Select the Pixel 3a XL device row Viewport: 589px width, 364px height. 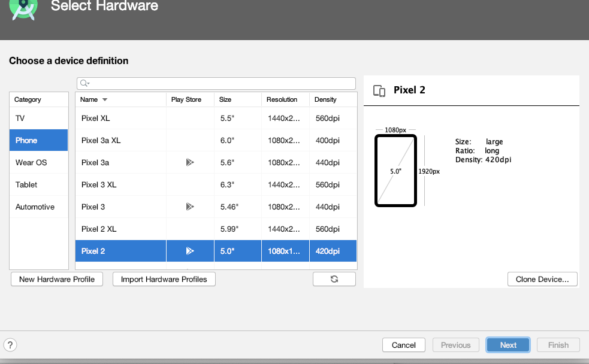point(216,140)
